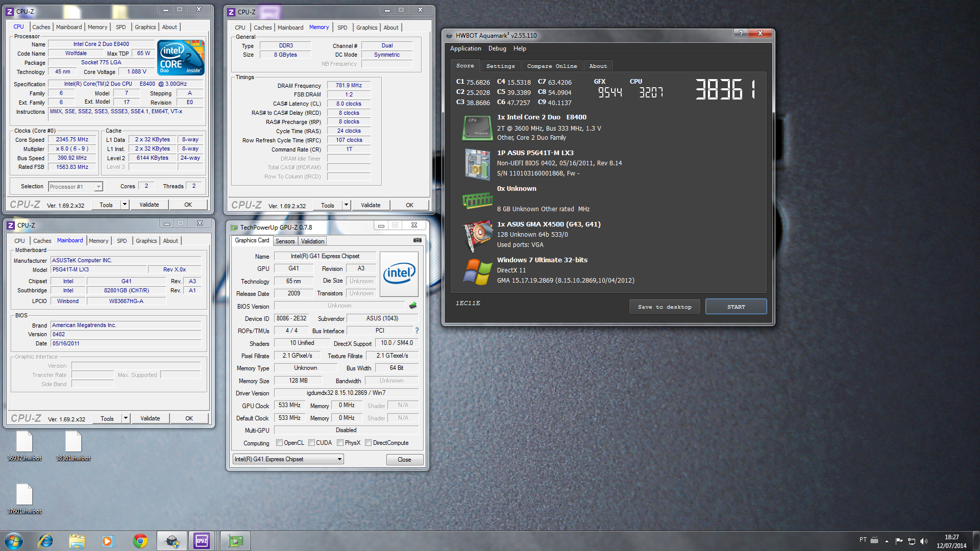Screen dimensions: 980x551
Task: Open Windows Media Player from taskbar
Action: click(x=108, y=541)
